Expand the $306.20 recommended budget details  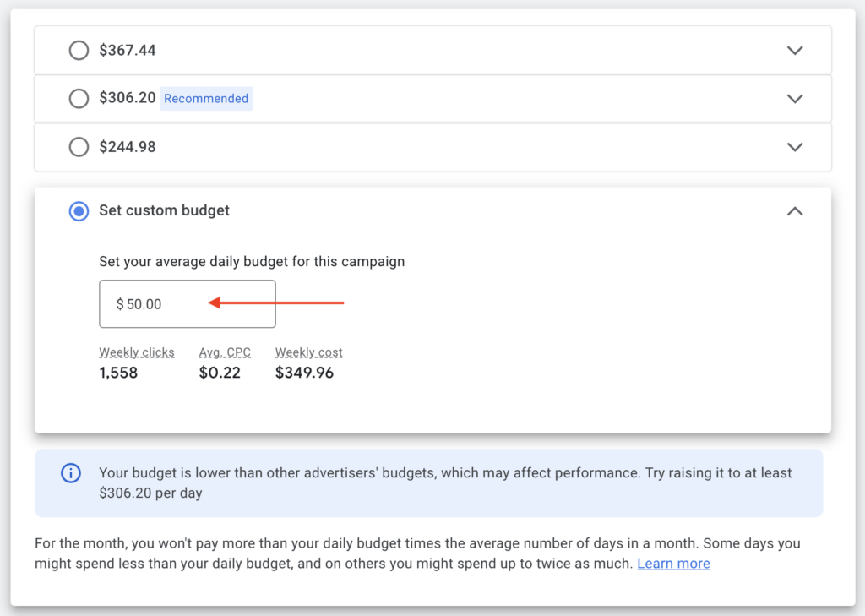tap(795, 98)
